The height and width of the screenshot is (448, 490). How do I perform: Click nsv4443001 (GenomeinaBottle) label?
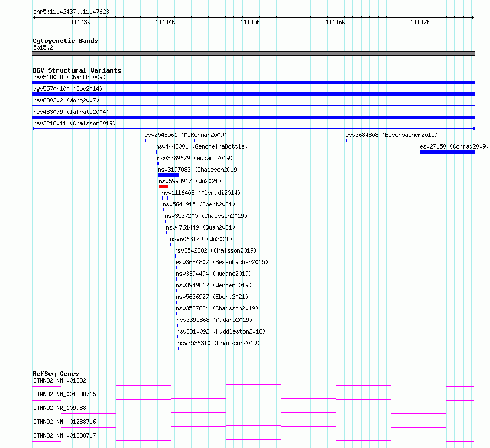202,146
